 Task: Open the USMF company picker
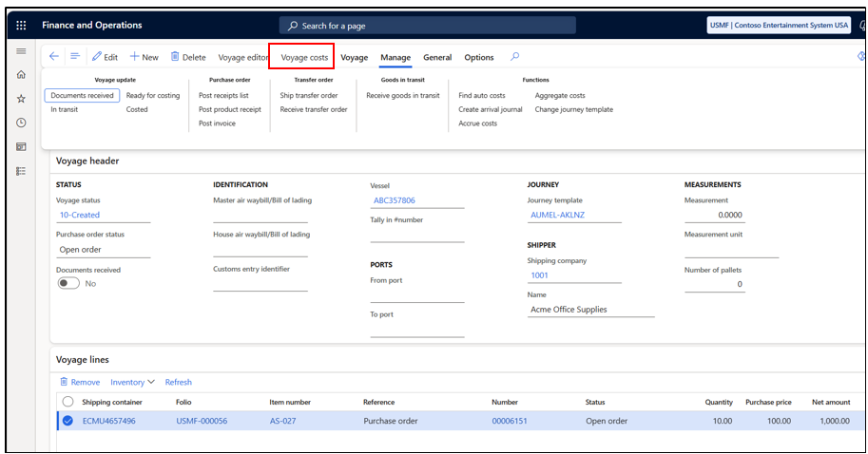coord(779,25)
